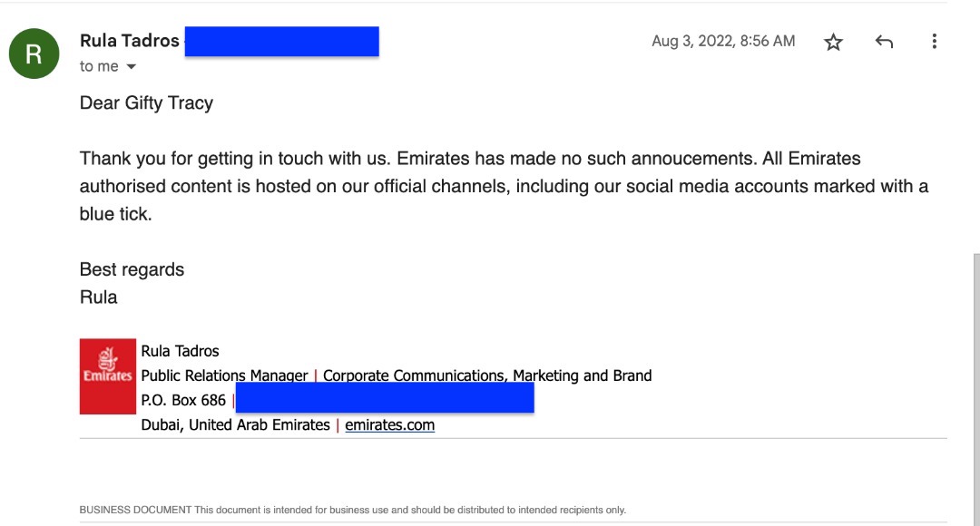Viewport: 980px width, 526px height.
Task: Click the red Emirates logo image
Action: (x=107, y=376)
